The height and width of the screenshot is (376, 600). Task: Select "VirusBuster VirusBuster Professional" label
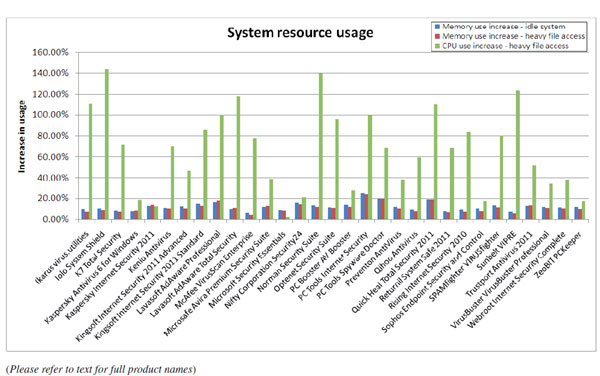[x=501, y=279]
